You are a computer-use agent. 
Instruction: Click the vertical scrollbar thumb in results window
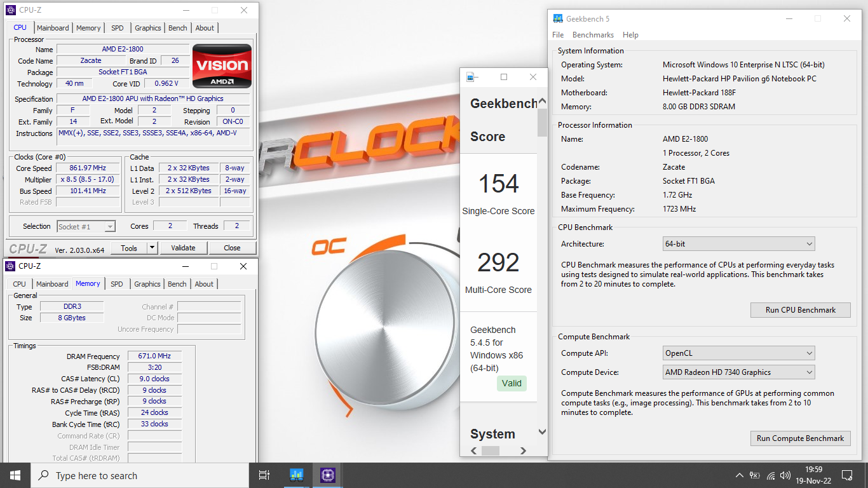point(542,123)
